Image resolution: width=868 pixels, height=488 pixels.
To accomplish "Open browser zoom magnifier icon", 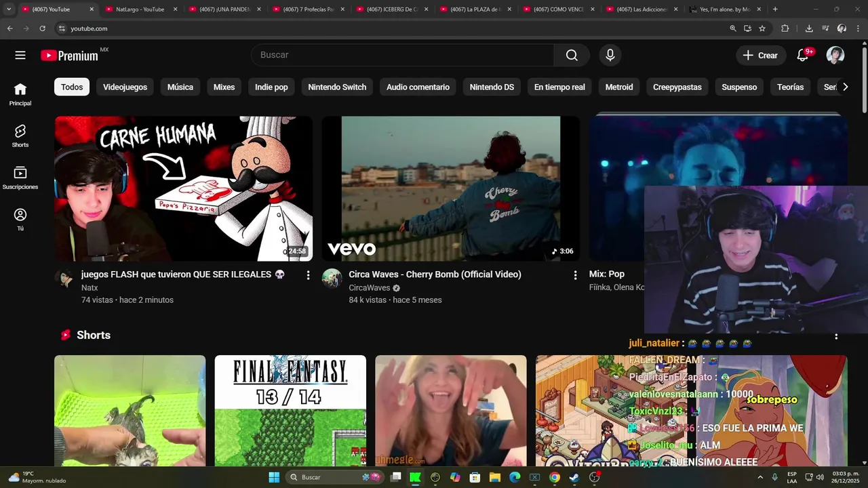I will [733, 28].
